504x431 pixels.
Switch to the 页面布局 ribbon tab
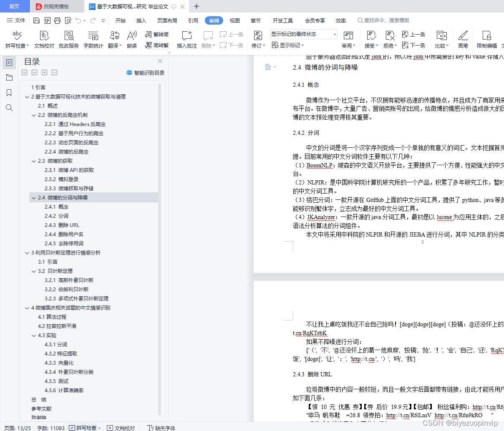[x=167, y=20]
